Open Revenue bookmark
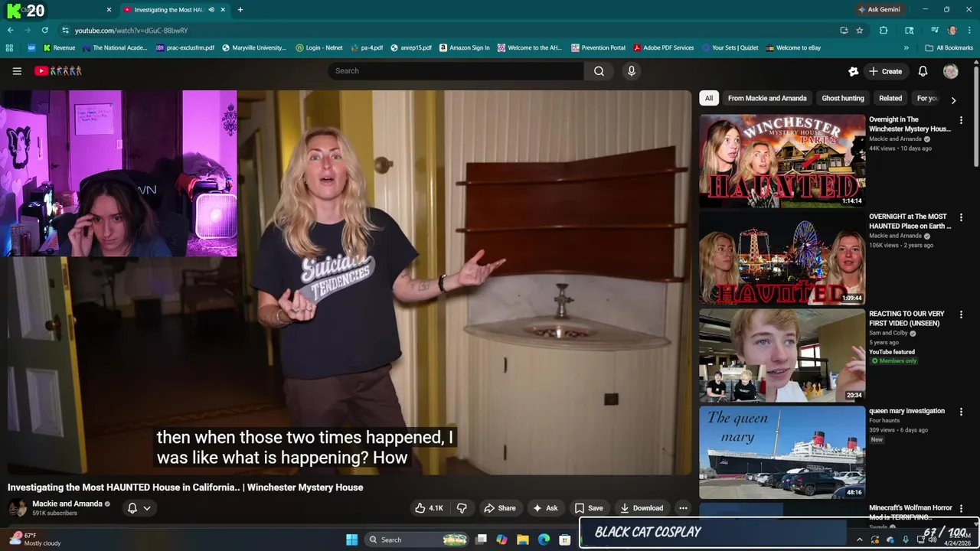The height and width of the screenshot is (551, 980). point(59,47)
